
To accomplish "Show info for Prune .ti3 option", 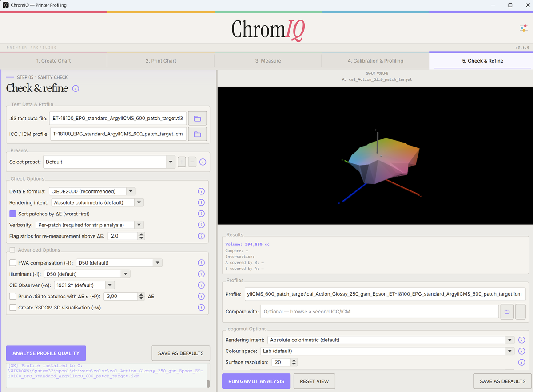I will pos(201,296).
